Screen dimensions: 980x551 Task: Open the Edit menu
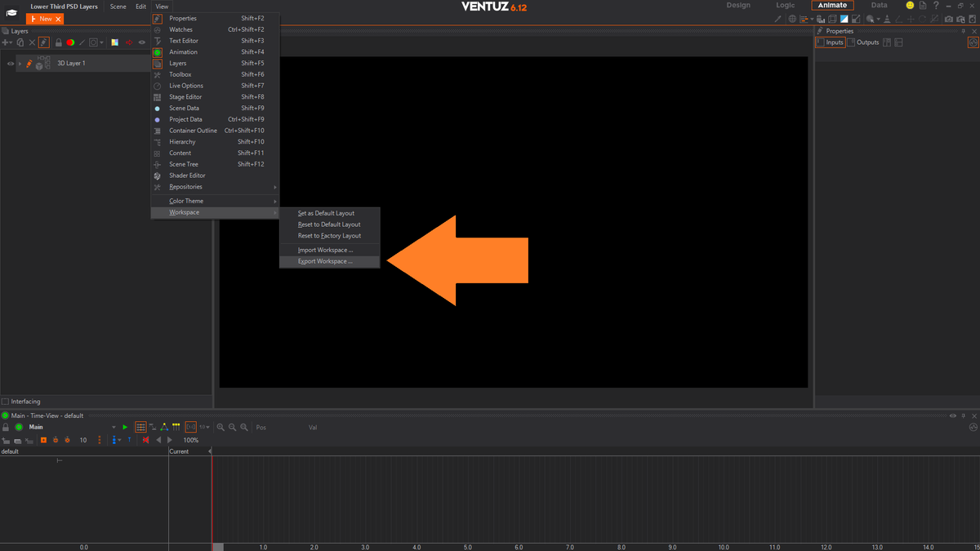pos(140,7)
